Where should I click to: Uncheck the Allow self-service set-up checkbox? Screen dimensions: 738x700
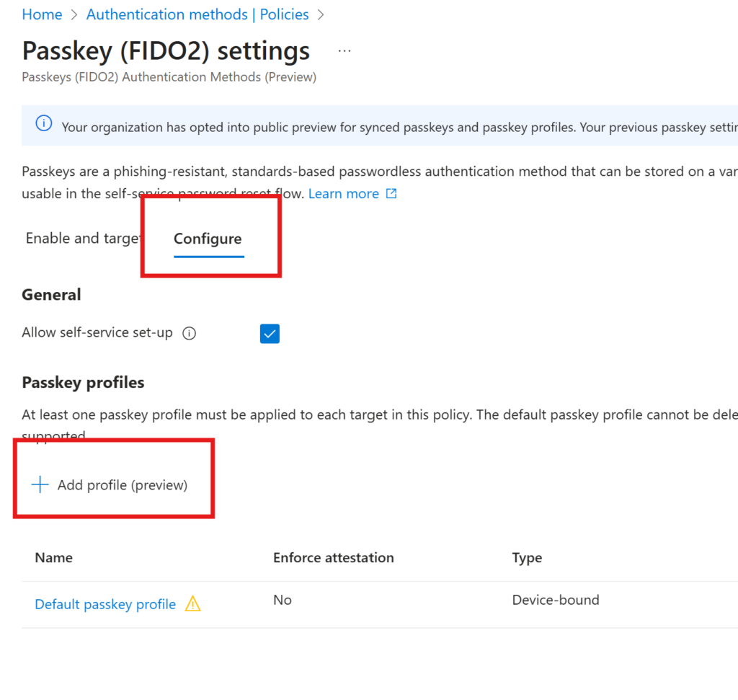pyautogui.click(x=270, y=334)
